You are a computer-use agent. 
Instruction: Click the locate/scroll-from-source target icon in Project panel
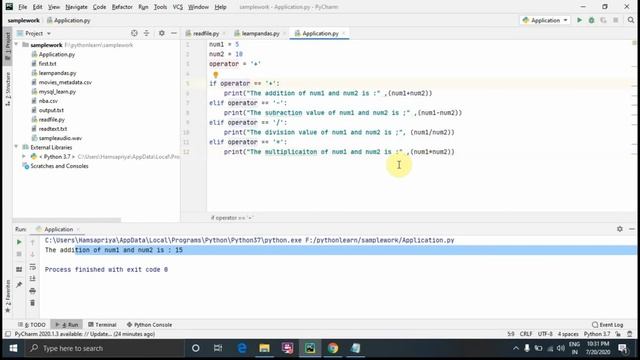click(x=134, y=33)
